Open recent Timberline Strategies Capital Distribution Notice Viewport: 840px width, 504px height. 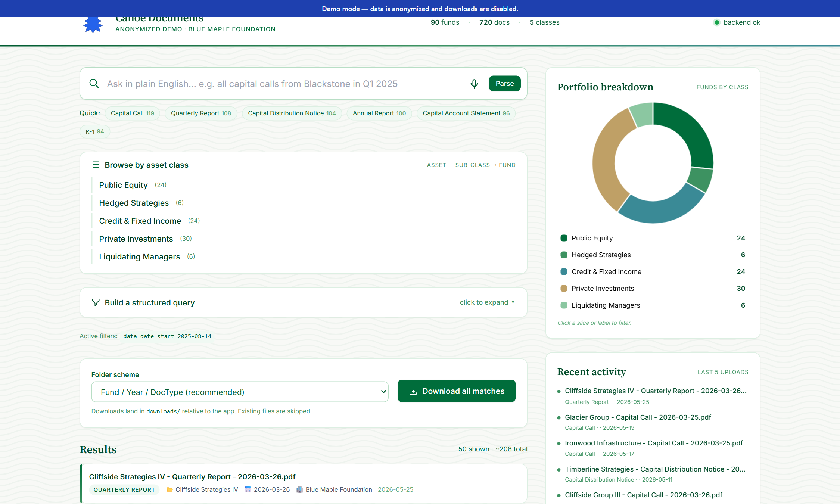(x=655, y=469)
